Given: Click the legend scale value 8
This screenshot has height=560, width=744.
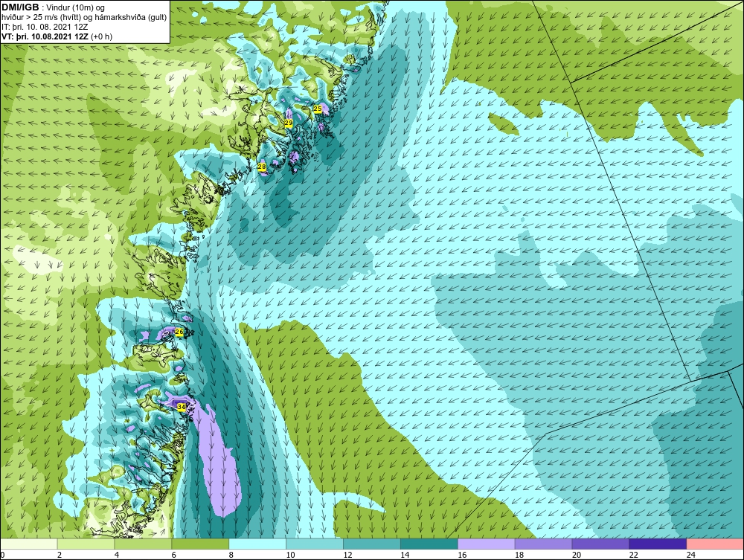Looking at the screenshot, I should coord(231,555).
